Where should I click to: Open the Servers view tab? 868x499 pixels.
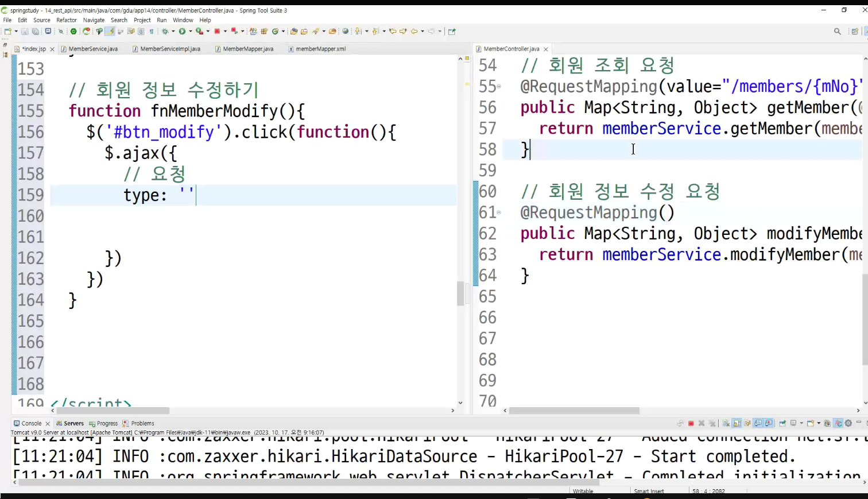[x=70, y=423]
